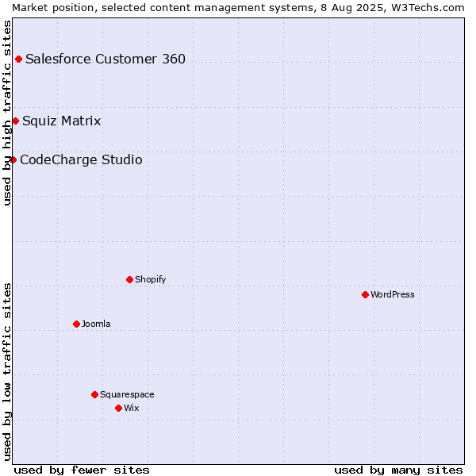Click the Squiz Matrix red marker
476x476 pixels.
16,121
